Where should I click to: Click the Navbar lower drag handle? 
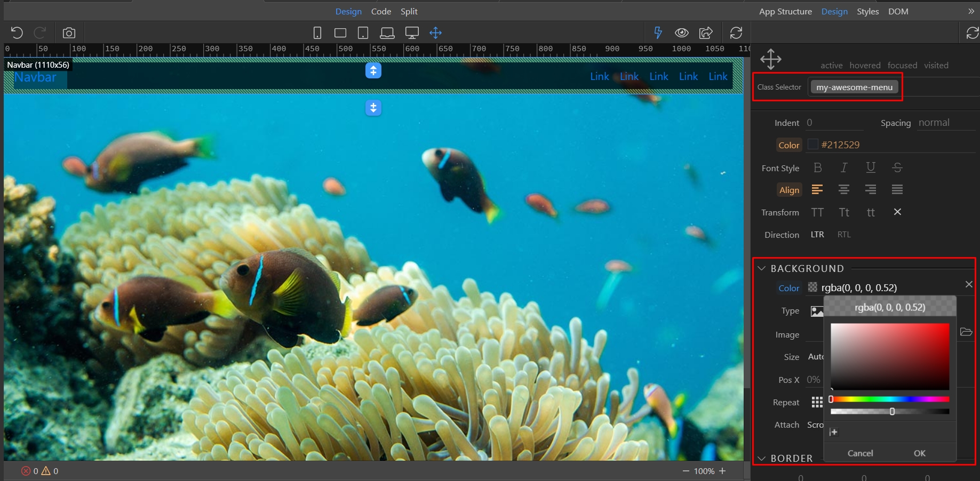(x=373, y=108)
